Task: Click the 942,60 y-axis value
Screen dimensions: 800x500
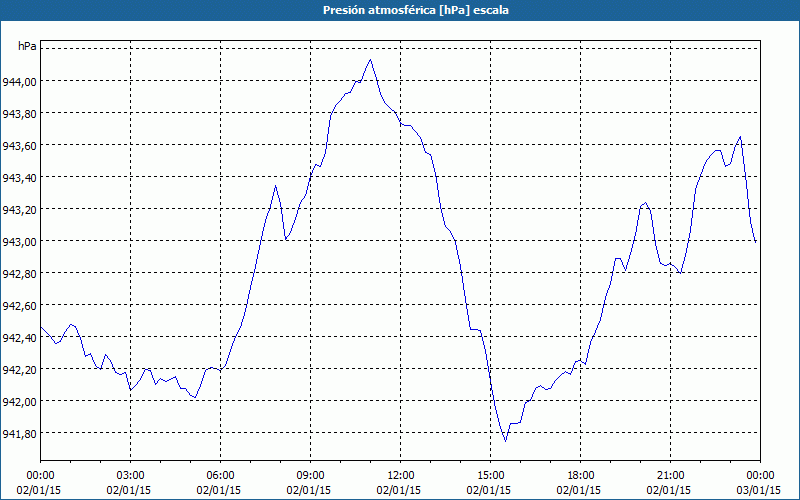Action: (x=18, y=306)
